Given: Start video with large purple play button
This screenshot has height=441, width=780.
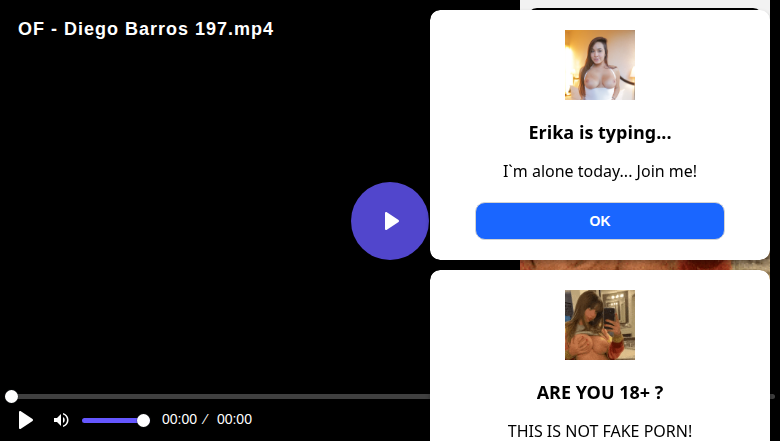Looking at the screenshot, I should (x=390, y=221).
